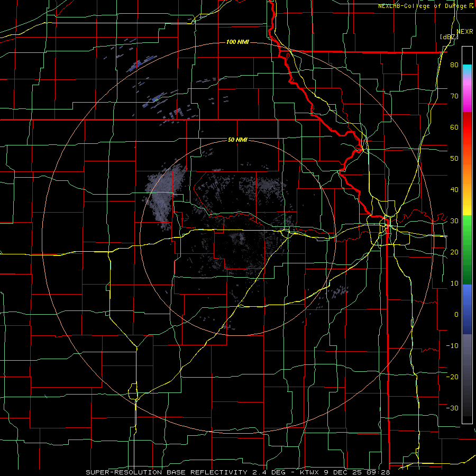The image size is (476, 476).
Task: Click the -30 value on dBZ scale
Action: coord(452,408)
